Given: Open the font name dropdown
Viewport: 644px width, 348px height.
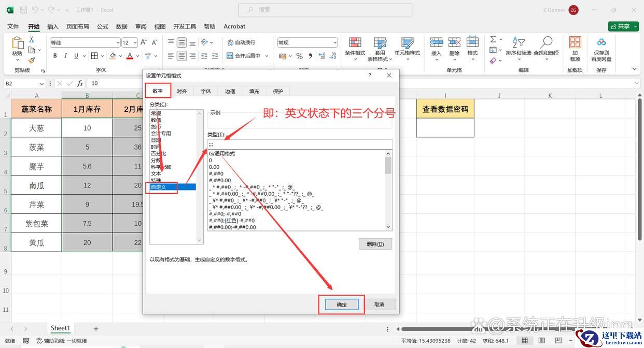Looking at the screenshot, I should click(118, 43).
